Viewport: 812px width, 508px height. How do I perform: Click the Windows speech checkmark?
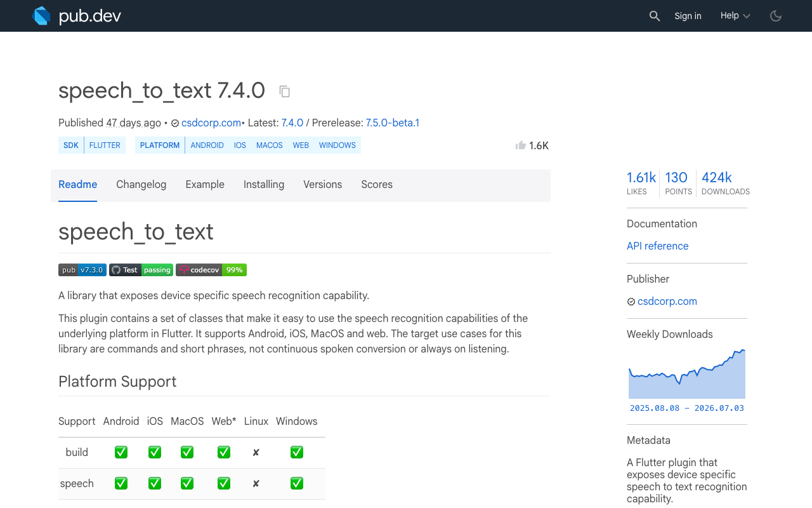297,483
